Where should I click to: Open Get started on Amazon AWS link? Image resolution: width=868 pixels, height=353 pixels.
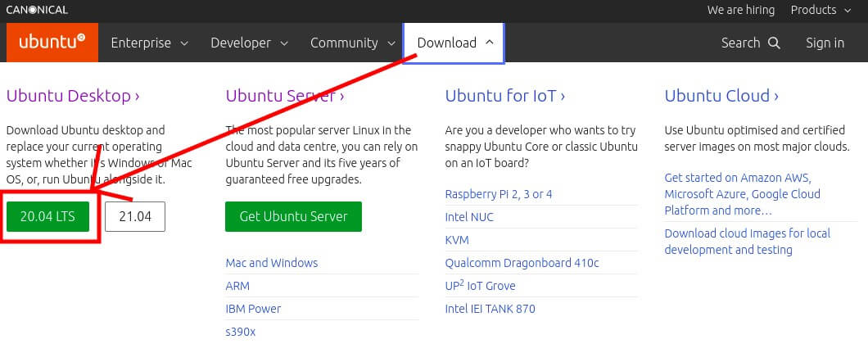tap(743, 194)
